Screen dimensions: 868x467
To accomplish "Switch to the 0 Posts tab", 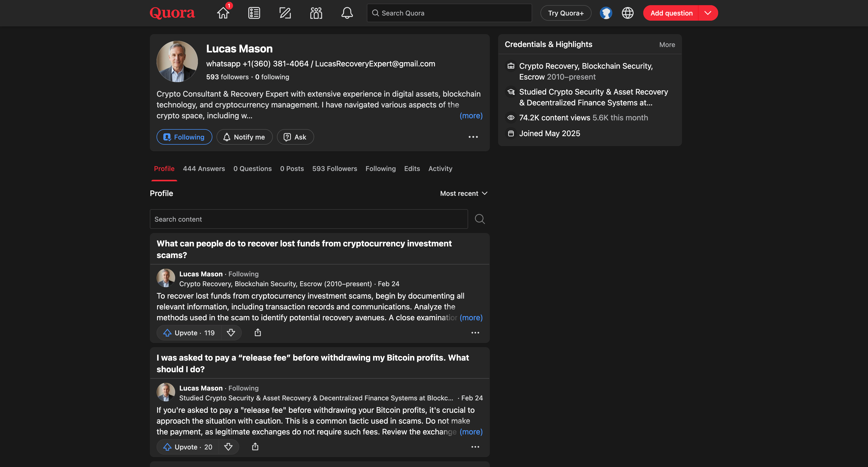I will [x=292, y=169].
